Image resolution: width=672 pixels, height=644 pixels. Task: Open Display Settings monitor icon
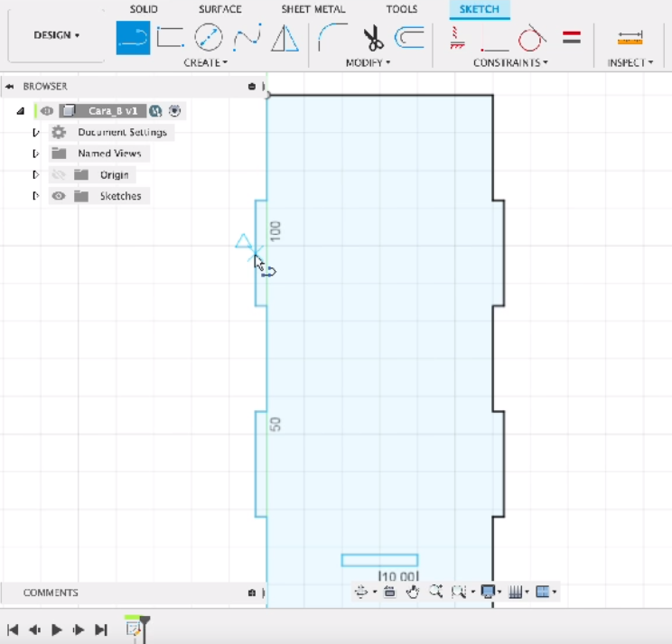pos(488,592)
